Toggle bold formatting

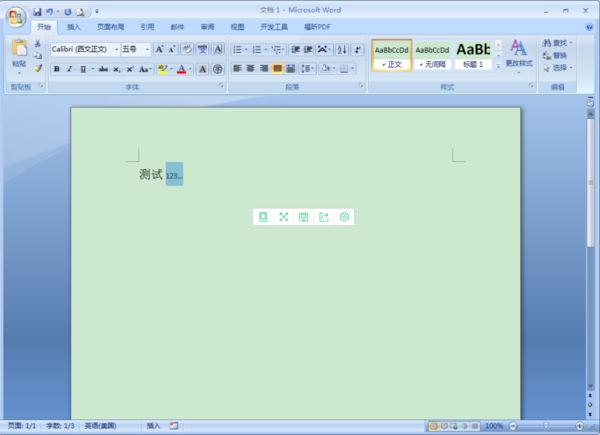(57, 69)
